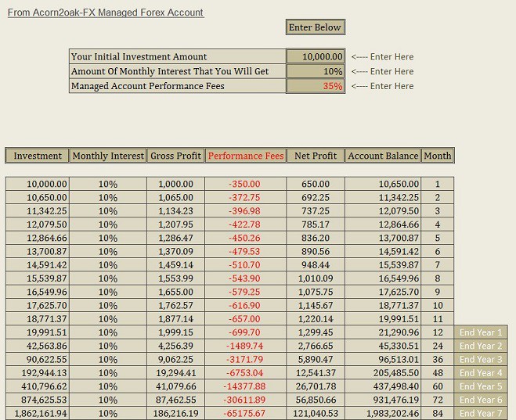Viewport: 516px width, 420px height.
Task: Select the Month column header
Action: [x=438, y=156]
